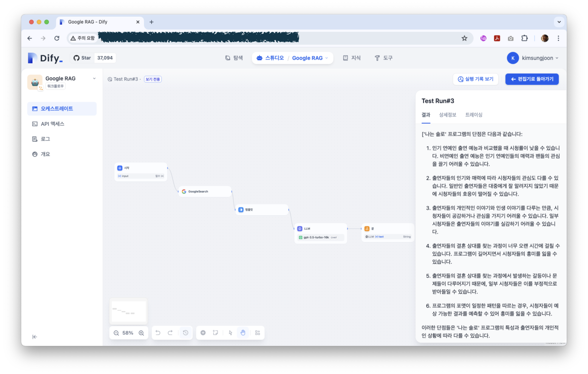
Task: Zoom in the workflow canvas
Action: tap(141, 333)
